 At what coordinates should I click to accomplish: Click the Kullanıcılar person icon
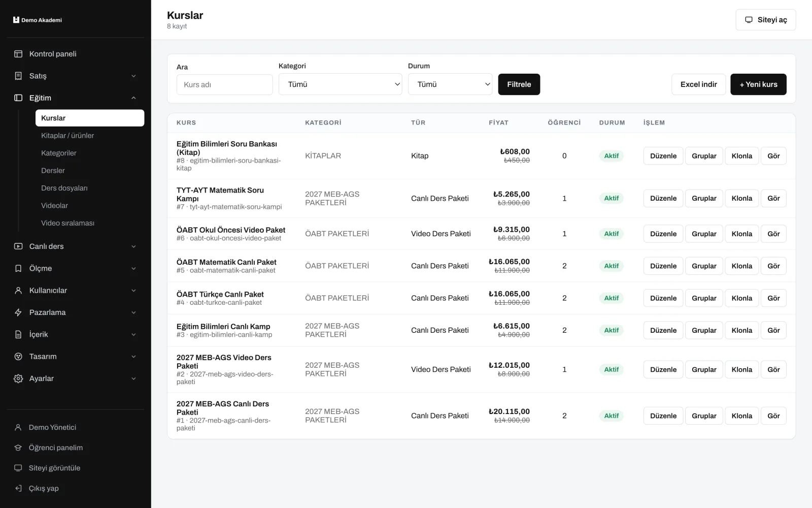pyautogui.click(x=18, y=291)
